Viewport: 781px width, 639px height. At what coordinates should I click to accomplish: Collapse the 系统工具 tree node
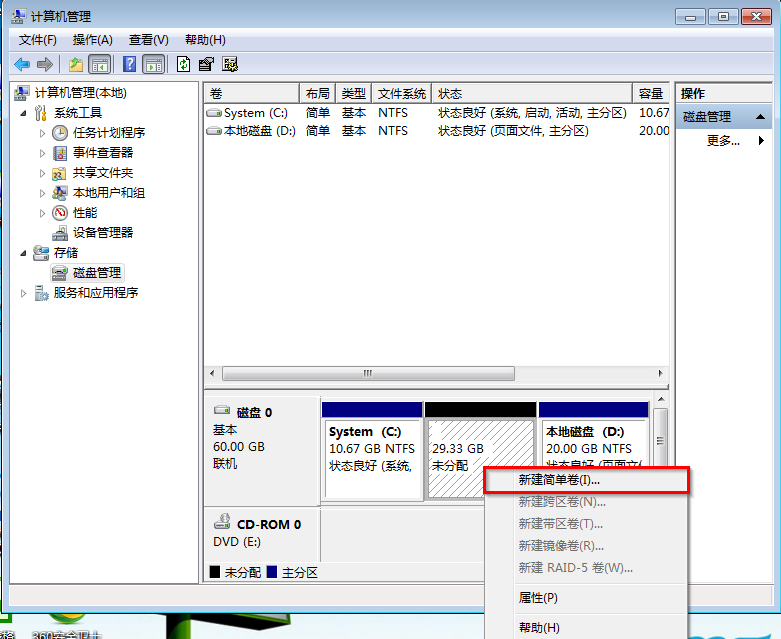coord(24,113)
